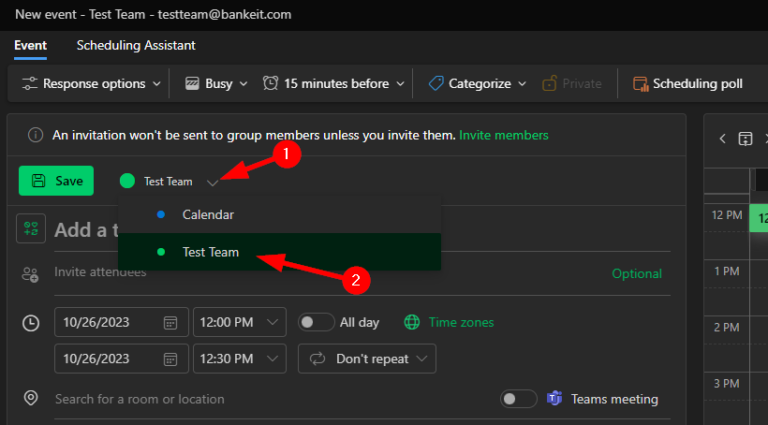The image size is (768, 425).
Task: Open the Scheduling Assistant tab
Action: [136, 46]
